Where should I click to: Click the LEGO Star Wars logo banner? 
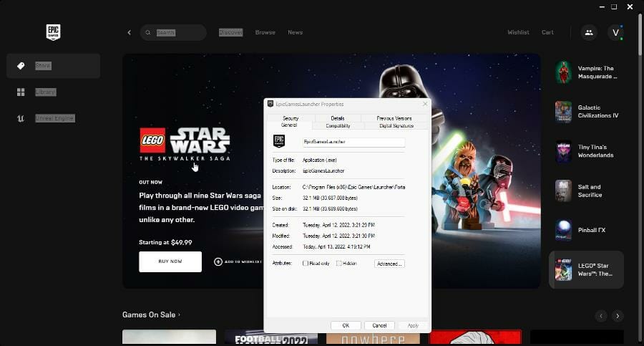[x=185, y=143]
